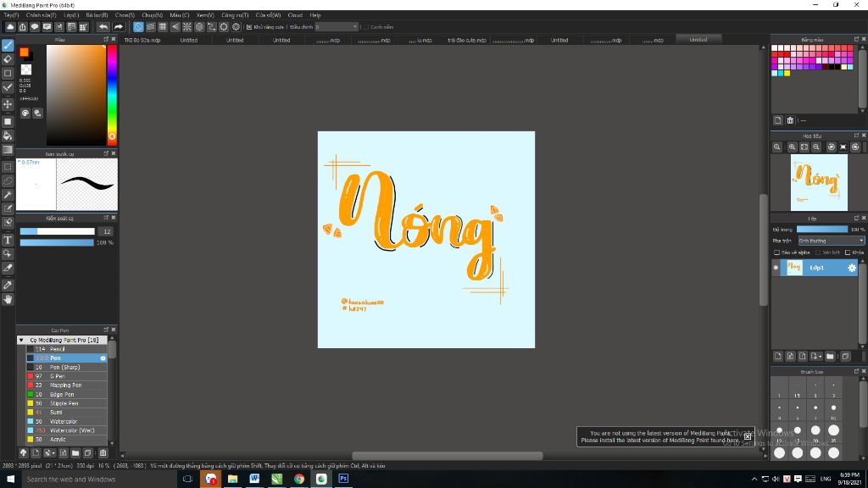The image size is (868, 488).
Task: Select the Watercolor (Wet) brush
Action: 66,430
